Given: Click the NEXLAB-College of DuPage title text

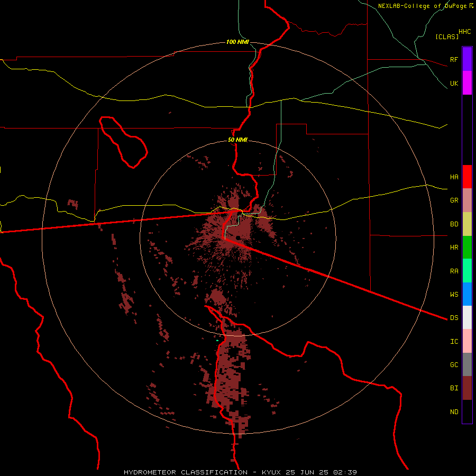Looking at the screenshot, I should [423, 6].
